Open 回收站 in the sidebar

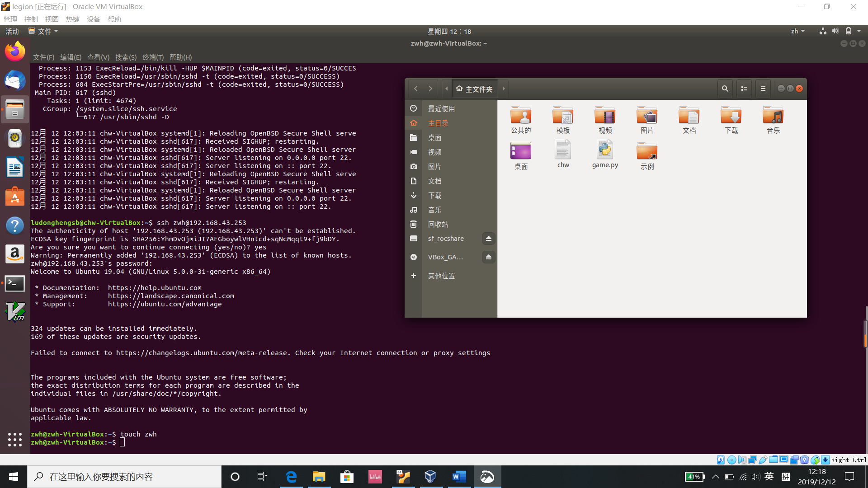451,224
